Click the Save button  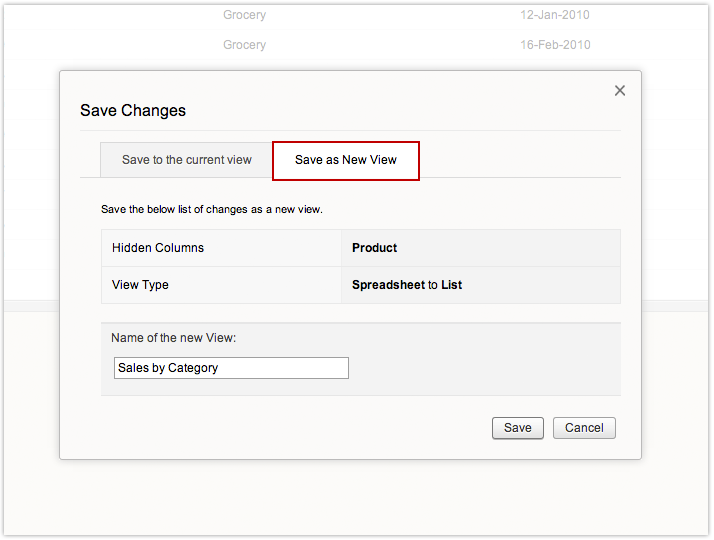(x=517, y=428)
